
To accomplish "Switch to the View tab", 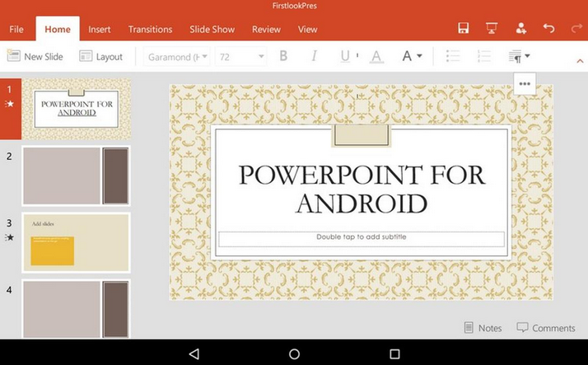I will pos(307,30).
